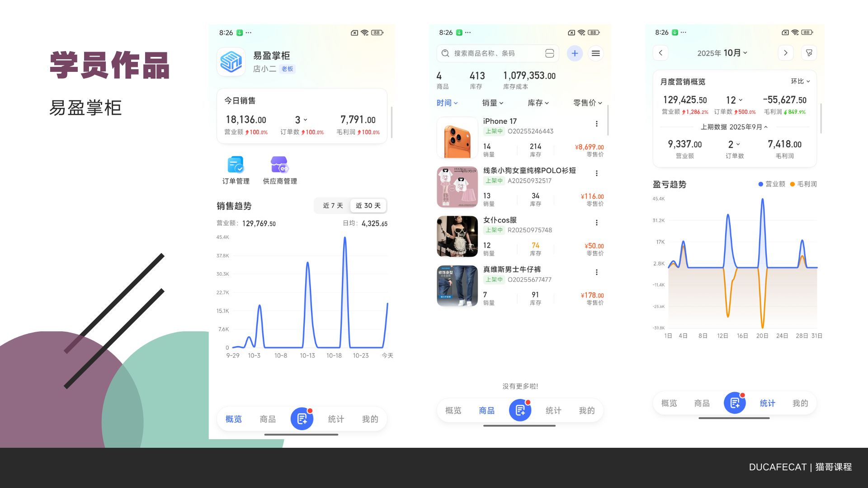Screen dimensions: 868x488
Task: Tap the 易盈掌柜 app logo icon
Action: pyautogui.click(x=231, y=61)
